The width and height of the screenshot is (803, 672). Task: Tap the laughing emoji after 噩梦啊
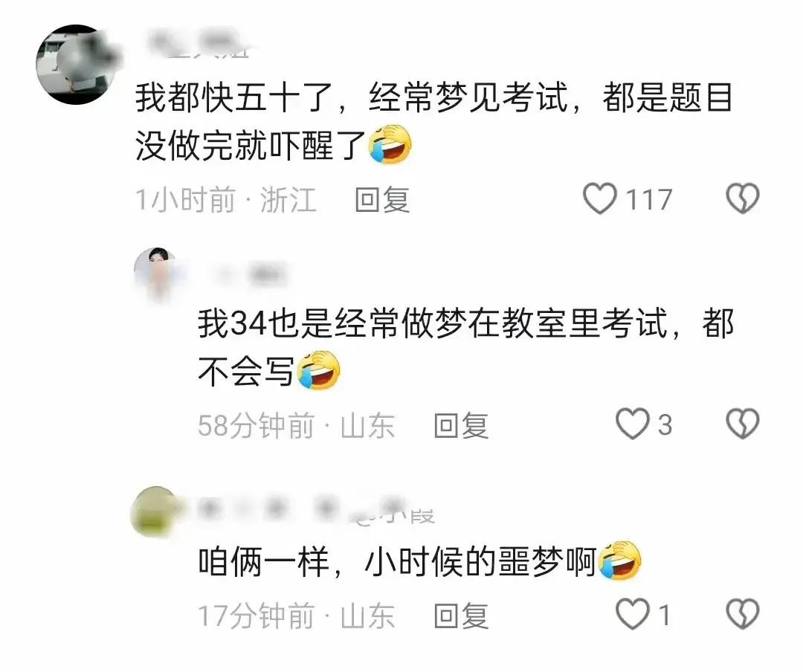(x=619, y=560)
